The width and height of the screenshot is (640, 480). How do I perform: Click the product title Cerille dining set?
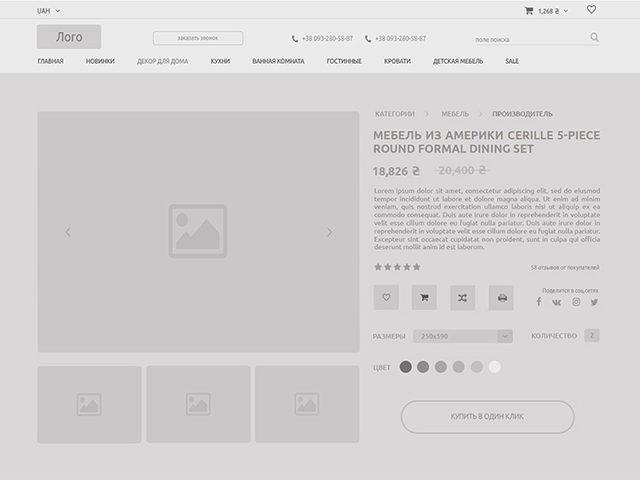point(487,142)
